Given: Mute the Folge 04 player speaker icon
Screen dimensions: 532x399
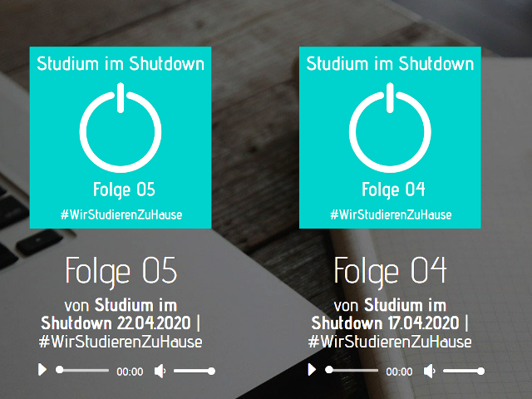Looking at the screenshot, I should click(430, 372).
